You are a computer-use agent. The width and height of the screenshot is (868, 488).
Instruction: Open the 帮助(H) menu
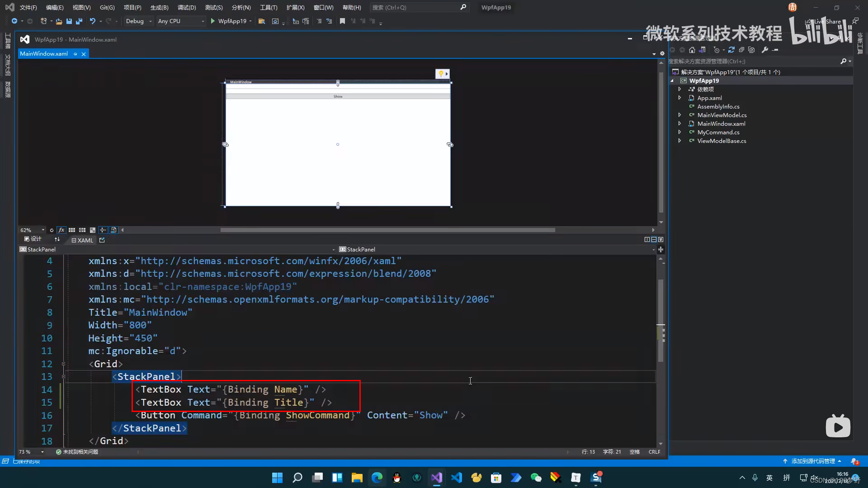pyautogui.click(x=352, y=8)
